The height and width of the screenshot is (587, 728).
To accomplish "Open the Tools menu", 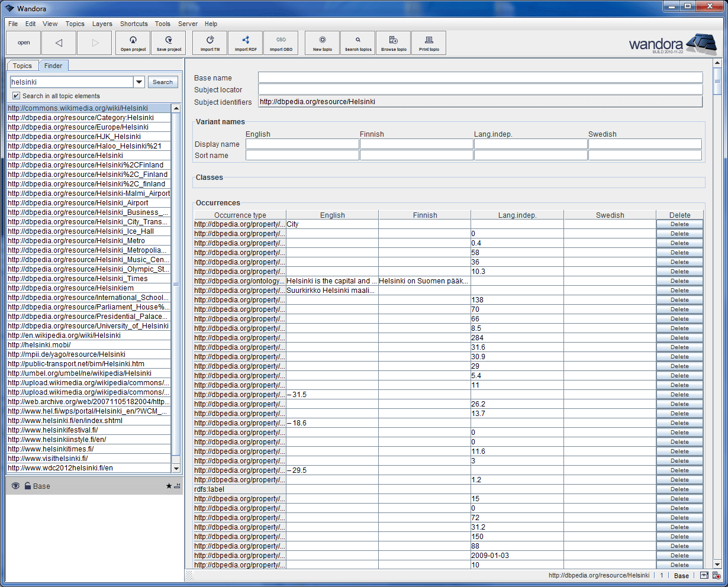I will tap(162, 24).
